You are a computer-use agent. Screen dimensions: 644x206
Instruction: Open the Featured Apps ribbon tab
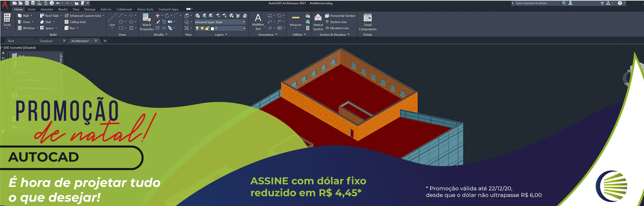pos(168,9)
